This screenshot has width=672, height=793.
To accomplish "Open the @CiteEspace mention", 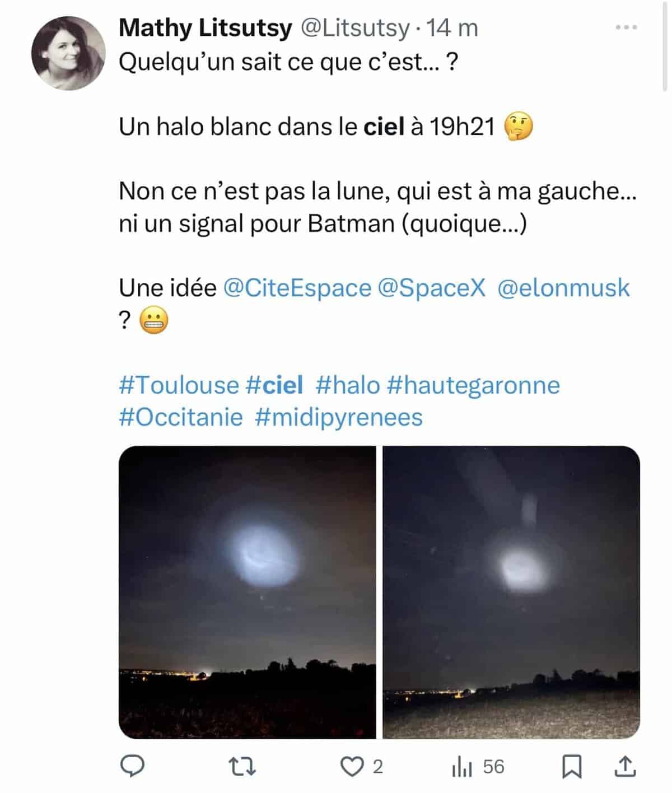I will click(x=297, y=288).
